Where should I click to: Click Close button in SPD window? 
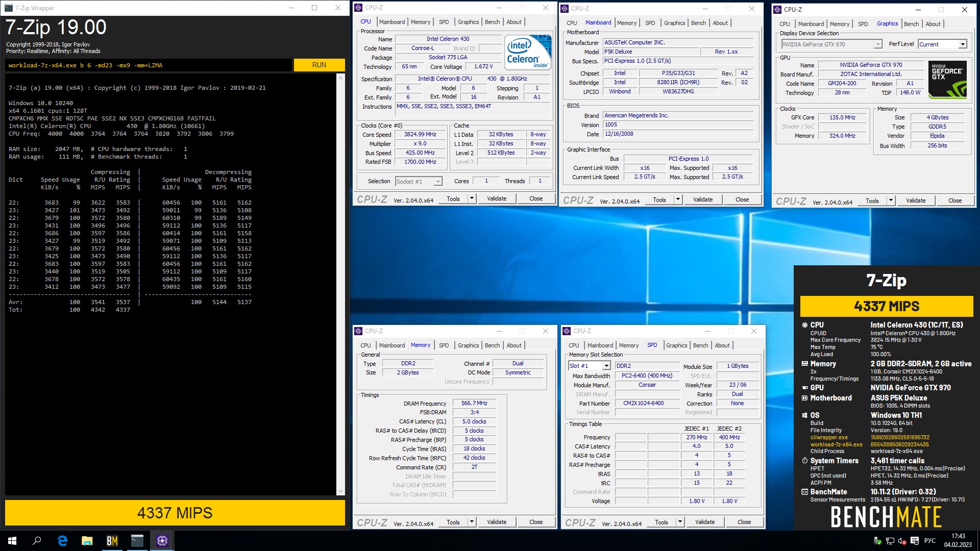(744, 522)
